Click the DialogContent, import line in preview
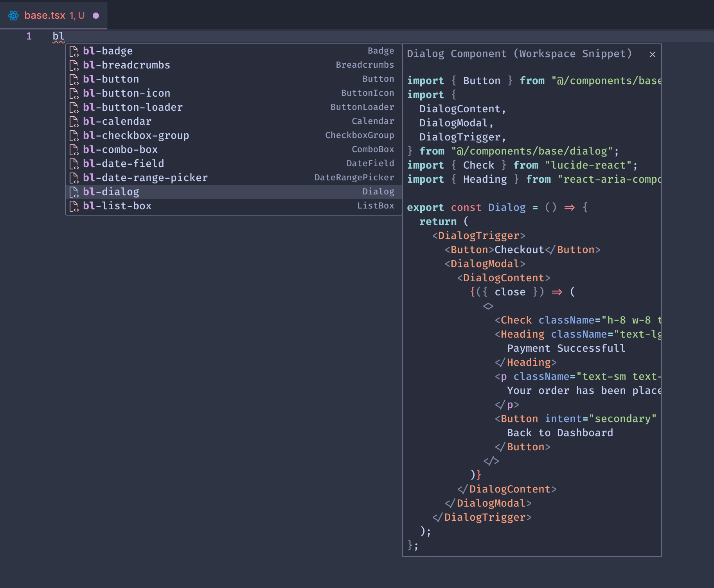Screen dimensions: 714x588 pyautogui.click(x=463, y=109)
